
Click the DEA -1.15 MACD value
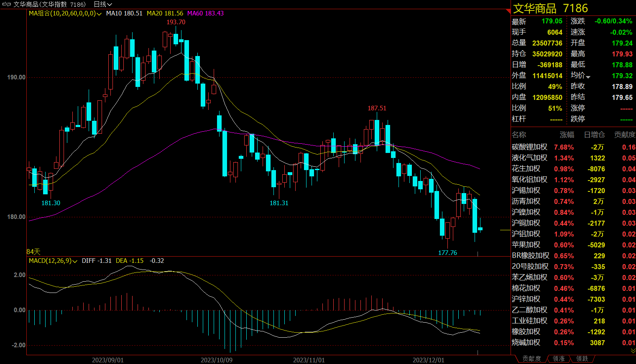point(130,261)
